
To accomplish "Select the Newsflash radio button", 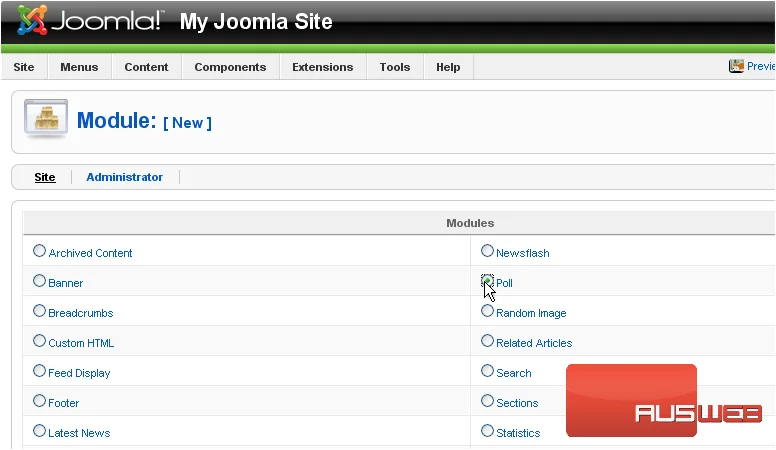I will (487, 251).
